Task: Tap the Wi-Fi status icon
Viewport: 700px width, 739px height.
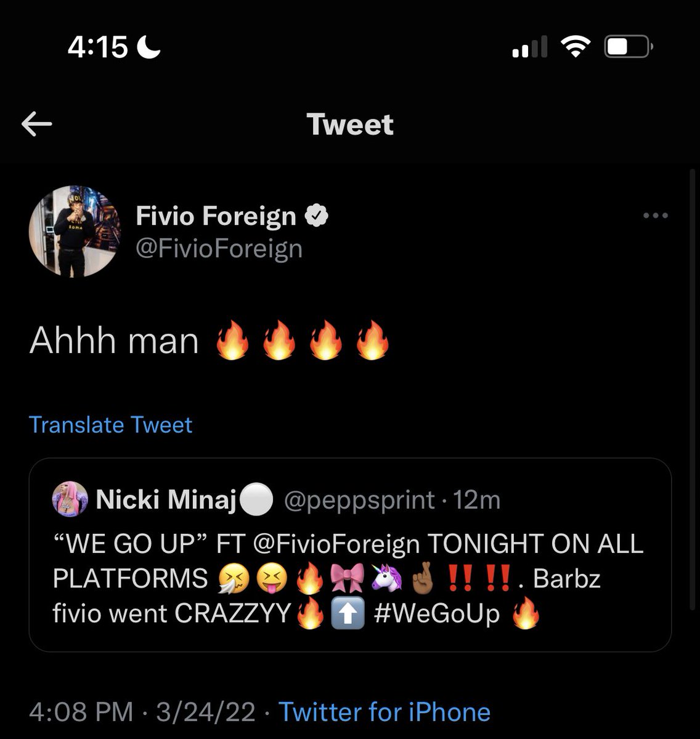Action: (576, 47)
